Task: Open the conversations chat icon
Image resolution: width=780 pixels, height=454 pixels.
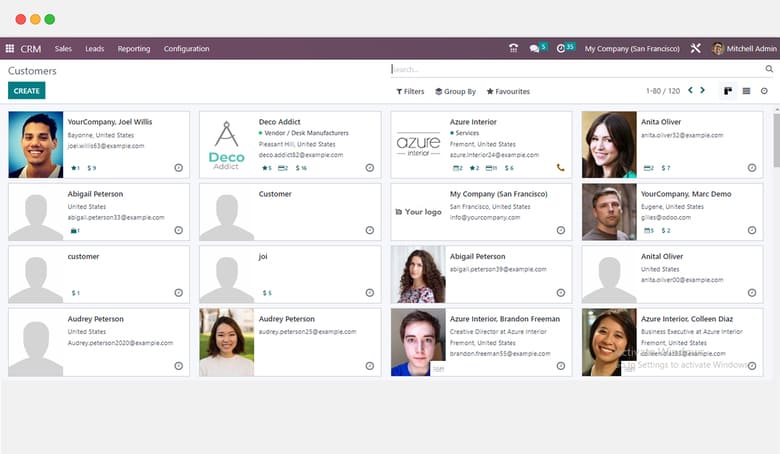Action: (534, 48)
